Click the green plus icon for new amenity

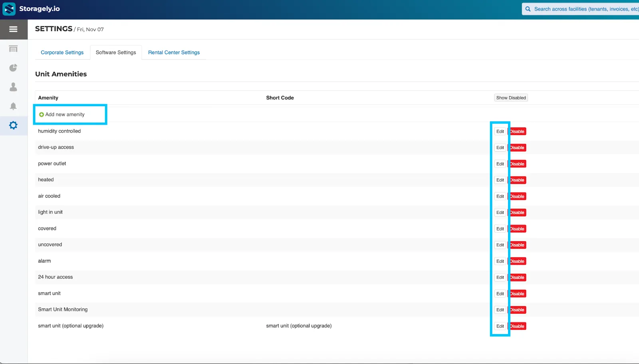[x=42, y=115]
